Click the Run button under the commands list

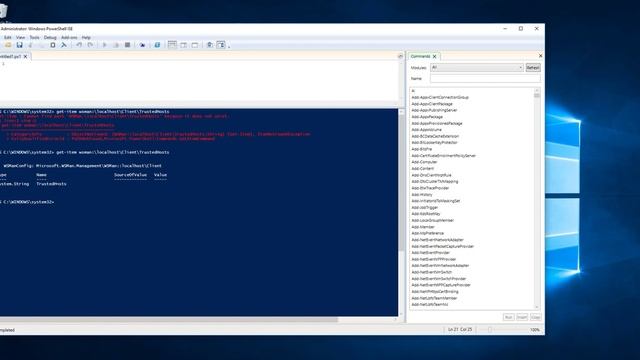(x=508, y=317)
